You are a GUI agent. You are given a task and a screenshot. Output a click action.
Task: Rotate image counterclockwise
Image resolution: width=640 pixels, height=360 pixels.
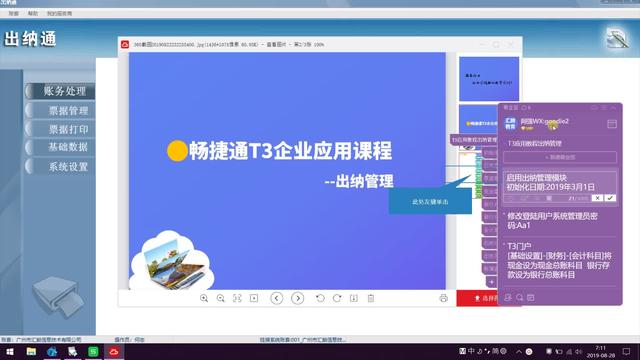pyautogui.click(x=320, y=298)
